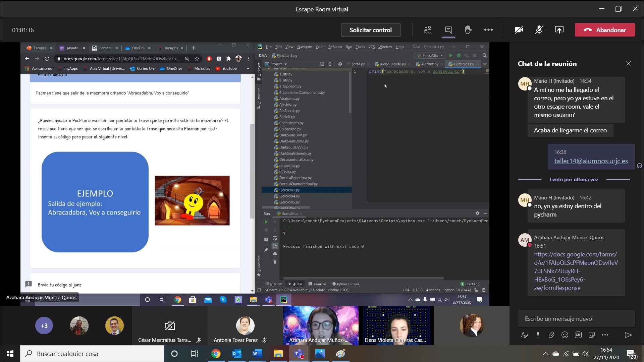Toggle the meeting chat panel icon
The image size is (644, 362).
click(x=448, y=30)
